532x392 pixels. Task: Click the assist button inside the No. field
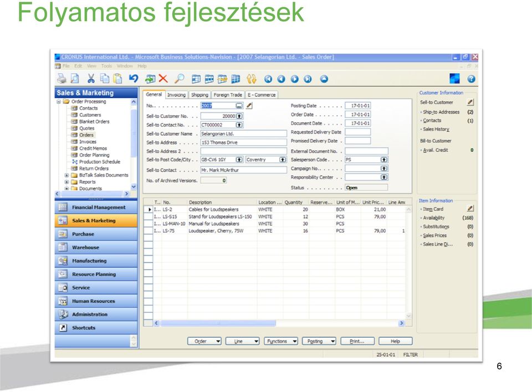click(x=239, y=105)
